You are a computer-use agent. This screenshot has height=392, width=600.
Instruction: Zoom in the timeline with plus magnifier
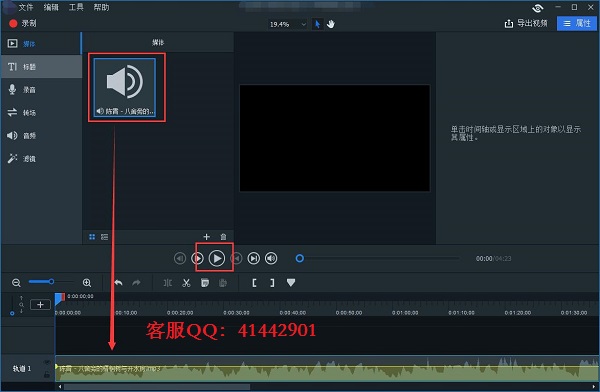click(87, 283)
